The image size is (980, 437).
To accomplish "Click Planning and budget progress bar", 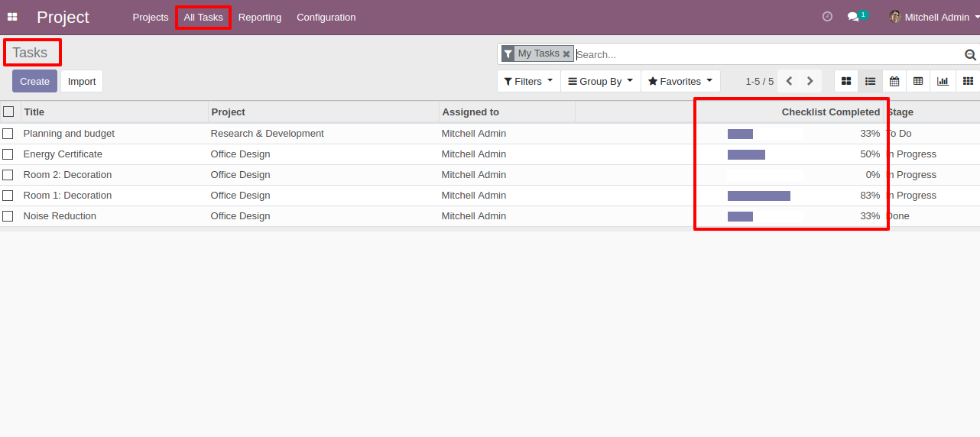I will (765, 134).
